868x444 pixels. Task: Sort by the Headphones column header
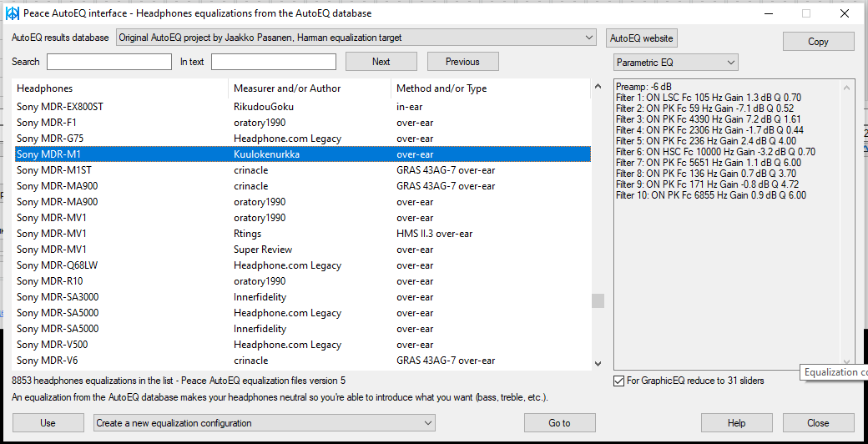(x=121, y=88)
